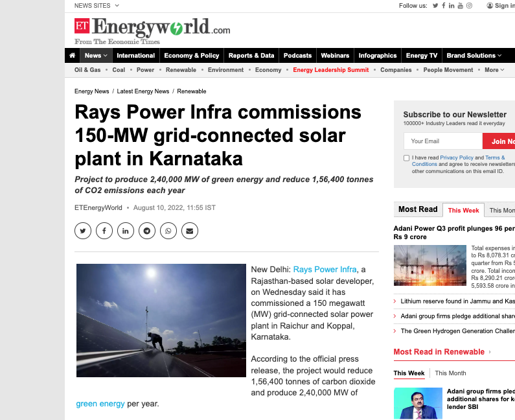
Task: Open Instagram from Follow us icons
Action: pos(470,6)
